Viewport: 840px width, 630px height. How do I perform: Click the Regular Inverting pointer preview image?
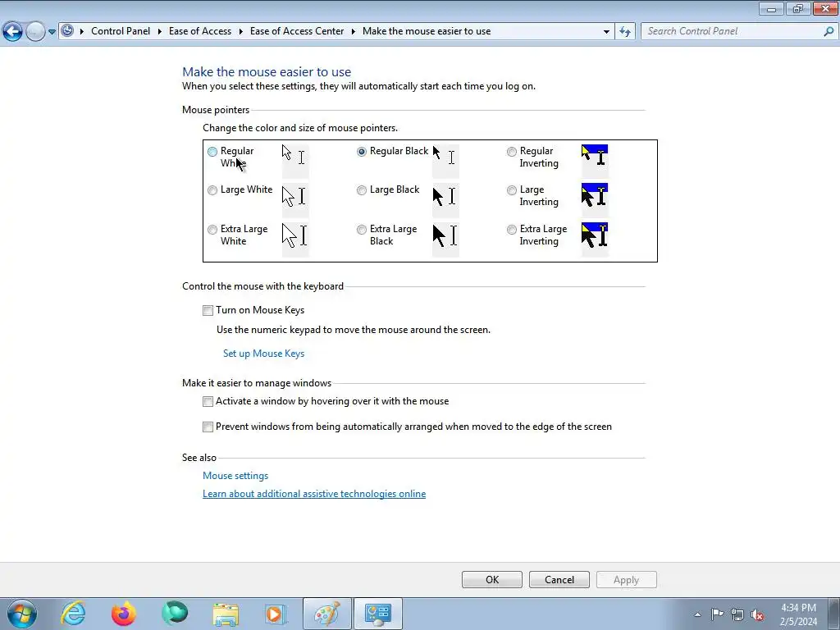pyautogui.click(x=596, y=161)
